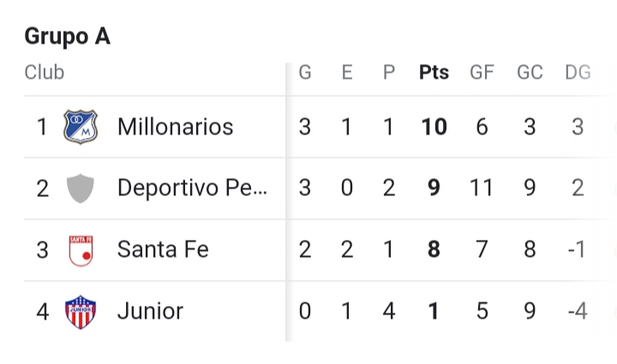Click the DG column header
Image resolution: width=617 pixels, height=364 pixels.
[x=578, y=73]
